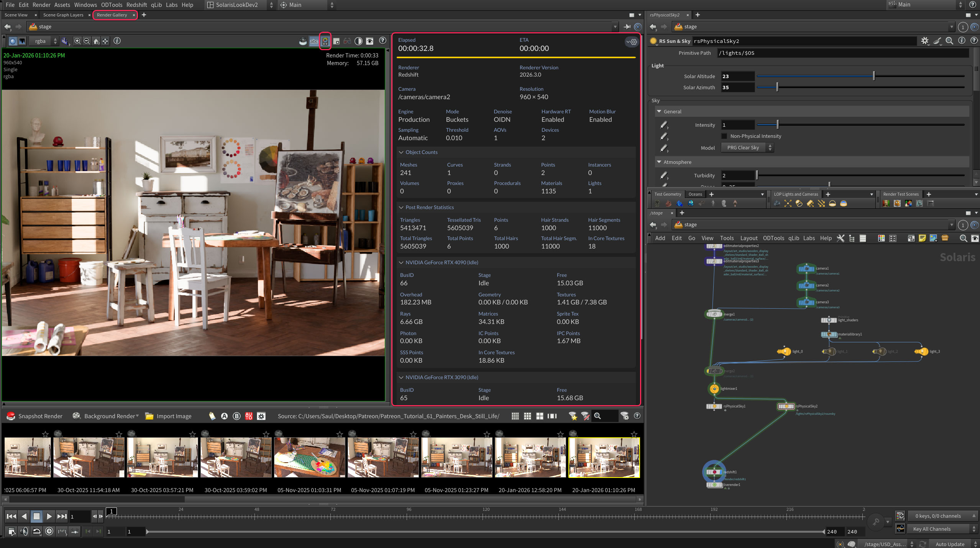
Task: Click the home view icon in render viewer
Action: click(x=96, y=41)
